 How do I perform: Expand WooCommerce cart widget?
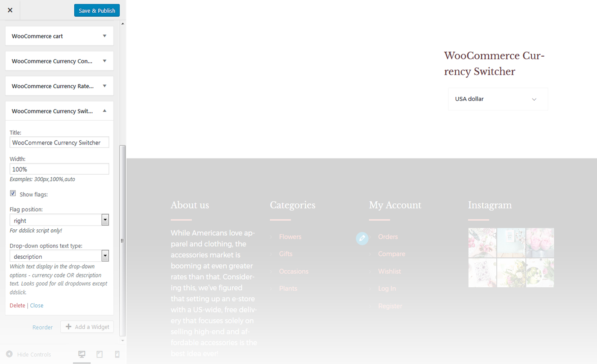pyautogui.click(x=59, y=36)
